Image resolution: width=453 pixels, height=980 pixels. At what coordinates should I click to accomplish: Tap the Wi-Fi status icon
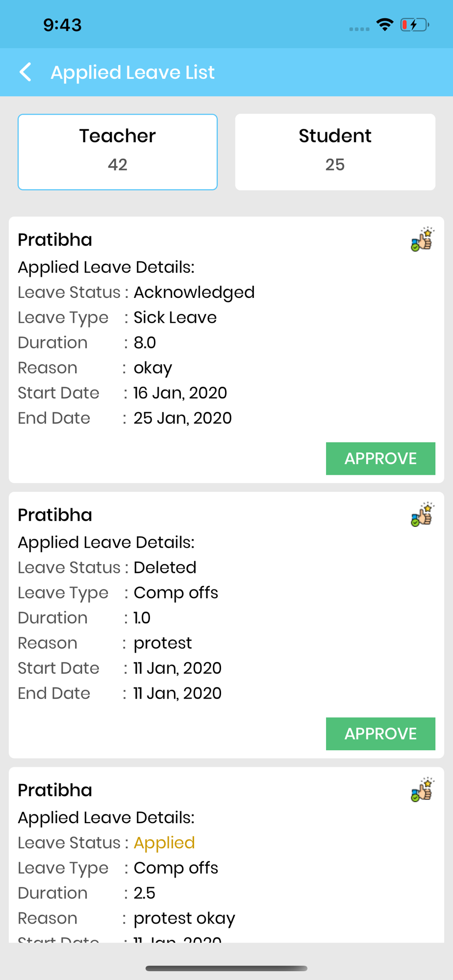pyautogui.click(x=385, y=24)
